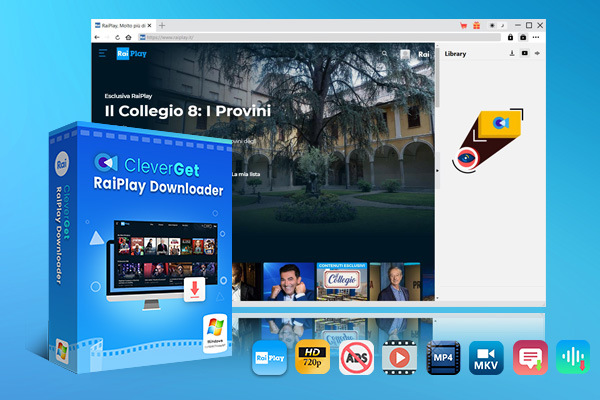Collapse the Library side panel arrow

tap(437, 171)
